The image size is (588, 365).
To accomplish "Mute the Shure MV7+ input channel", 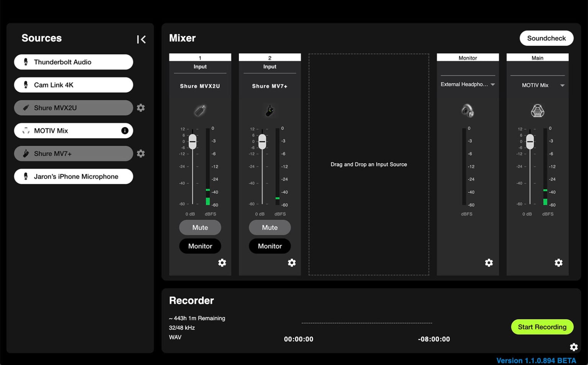I will click(x=269, y=227).
